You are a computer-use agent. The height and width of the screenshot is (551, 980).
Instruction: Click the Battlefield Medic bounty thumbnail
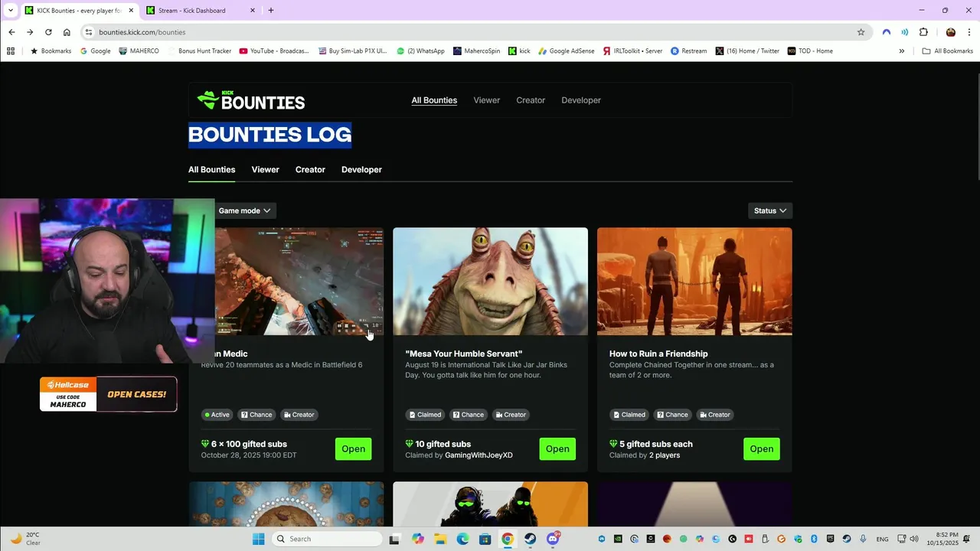tap(299, 281)
